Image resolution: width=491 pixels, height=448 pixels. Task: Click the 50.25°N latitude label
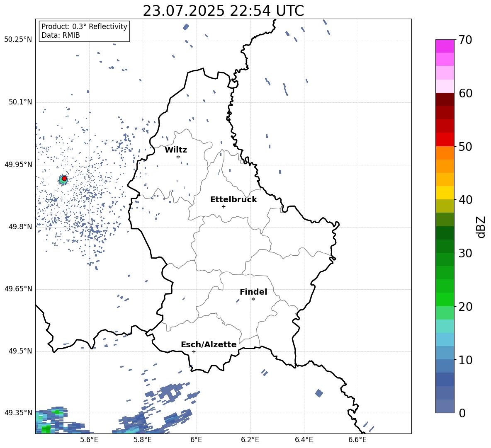click(x=18, y=40)
